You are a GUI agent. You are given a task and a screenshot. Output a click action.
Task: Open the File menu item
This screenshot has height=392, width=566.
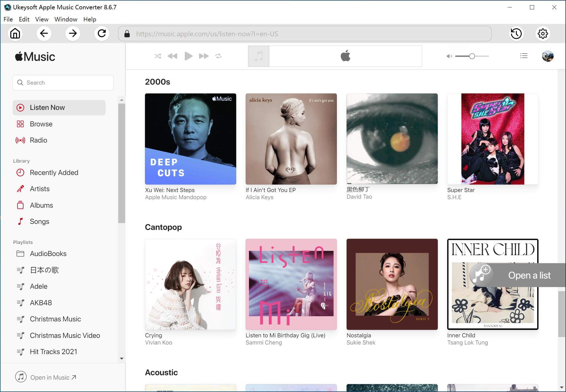[8, 19]
